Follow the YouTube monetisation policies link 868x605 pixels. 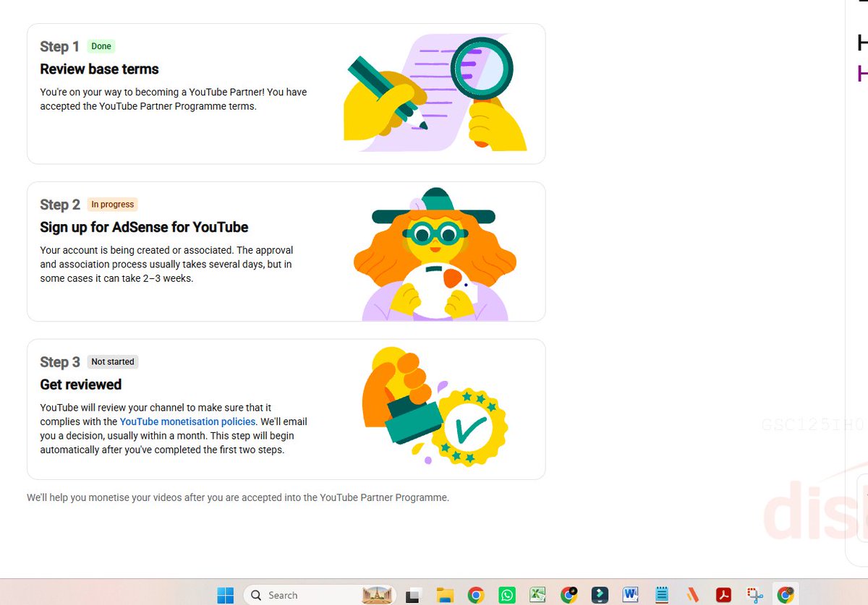(187, 421)
